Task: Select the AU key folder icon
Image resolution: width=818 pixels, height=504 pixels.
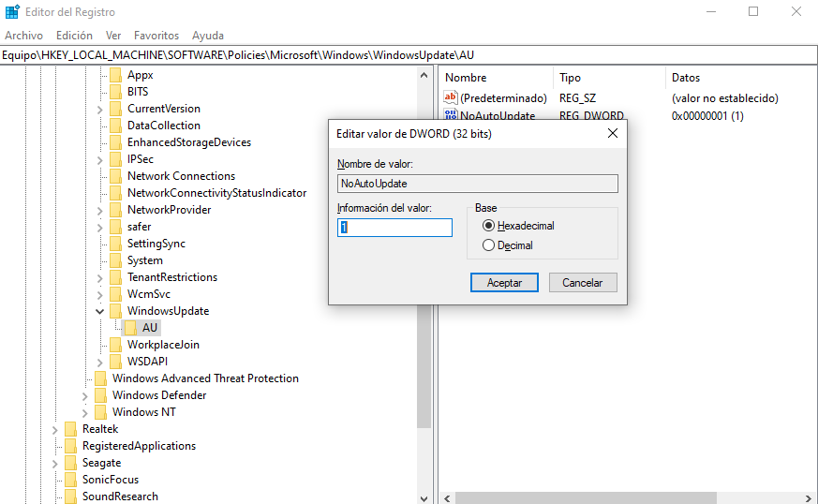Action: (x=130, y=328)
